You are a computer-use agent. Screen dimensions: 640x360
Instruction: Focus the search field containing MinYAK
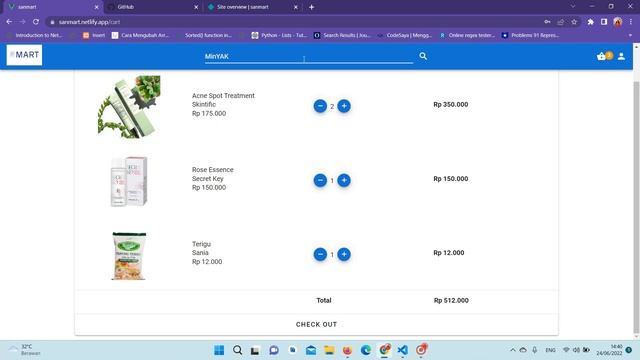(x=309, y=56)
